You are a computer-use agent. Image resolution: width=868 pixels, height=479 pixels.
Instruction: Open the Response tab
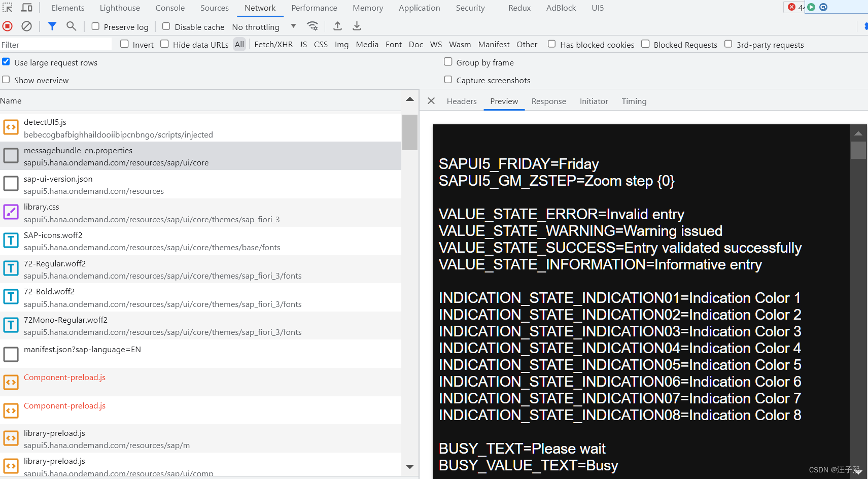(x=549, y=101)
